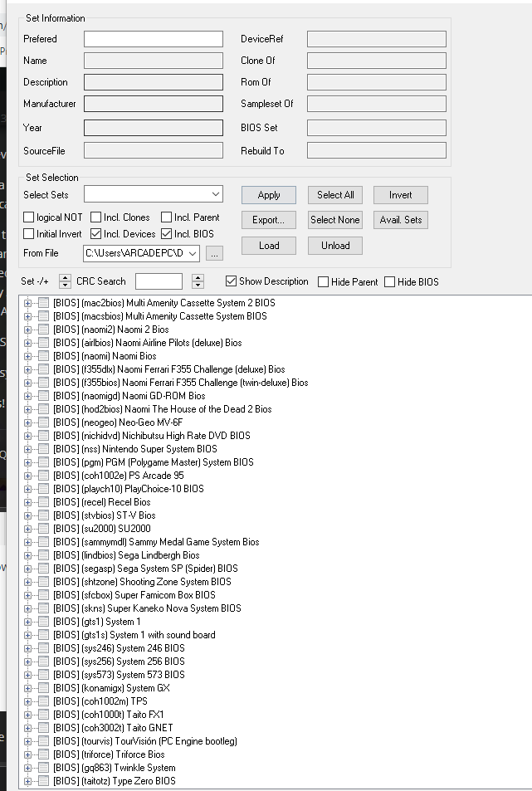Expand the naomi2 Naomi 2 Bios node
Viewport: 532px width, 791px height.
point(27,330)
